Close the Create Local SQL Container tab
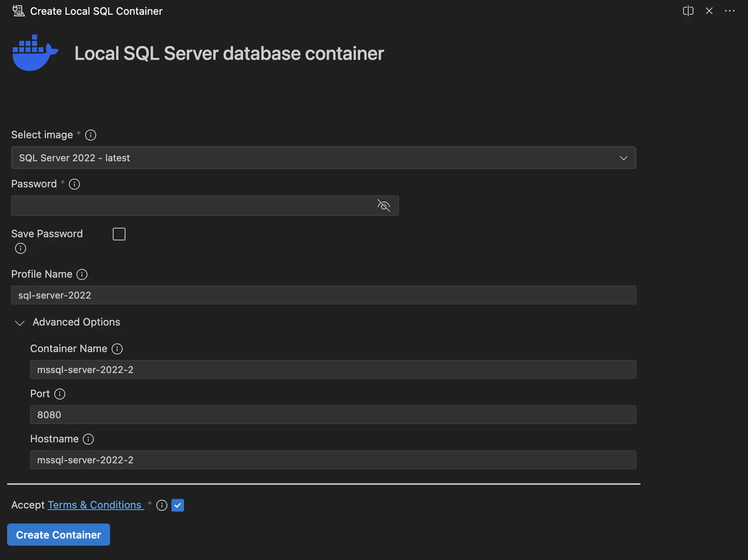Image resolution: width=748 pixels, height=560 pixels. 709,11
